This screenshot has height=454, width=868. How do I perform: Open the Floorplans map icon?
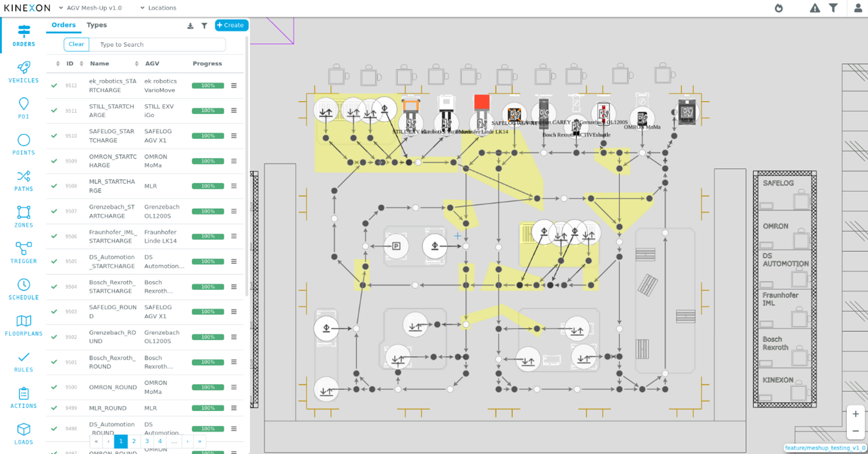click(x=24, y=325)
